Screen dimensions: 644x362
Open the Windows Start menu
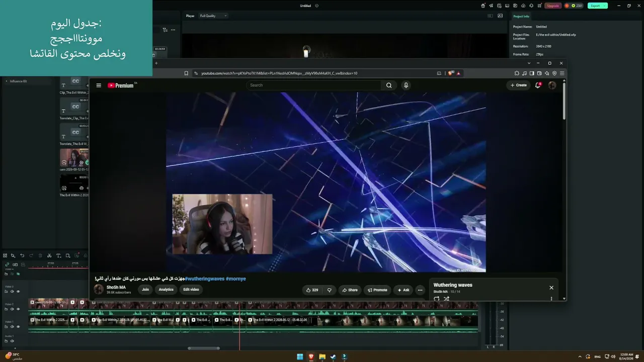pyautogui.click(x=300, y=357)
